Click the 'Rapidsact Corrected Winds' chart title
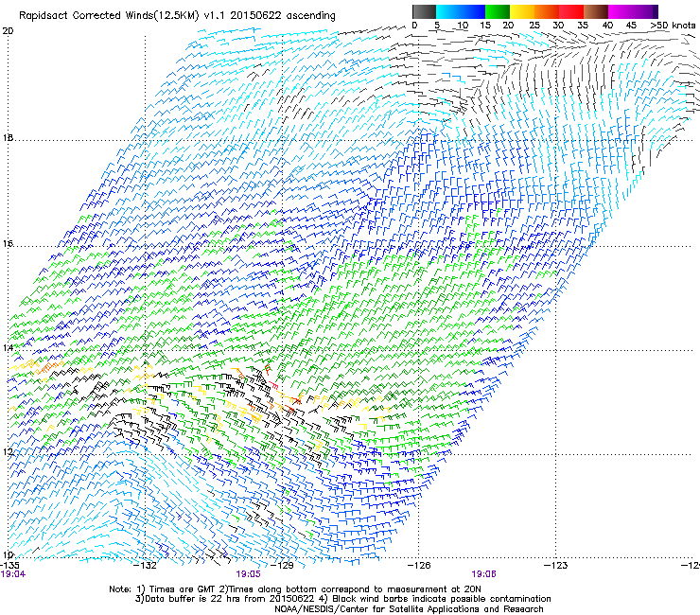The image size is (700, 615). point(177,15)
